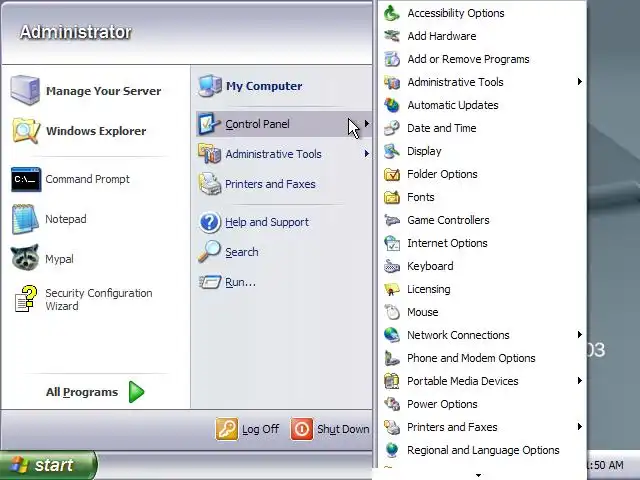The height and width of the screenshot is (480, 640).
Task: Click "Accessibility Options" text
Action: coord(456,13)
